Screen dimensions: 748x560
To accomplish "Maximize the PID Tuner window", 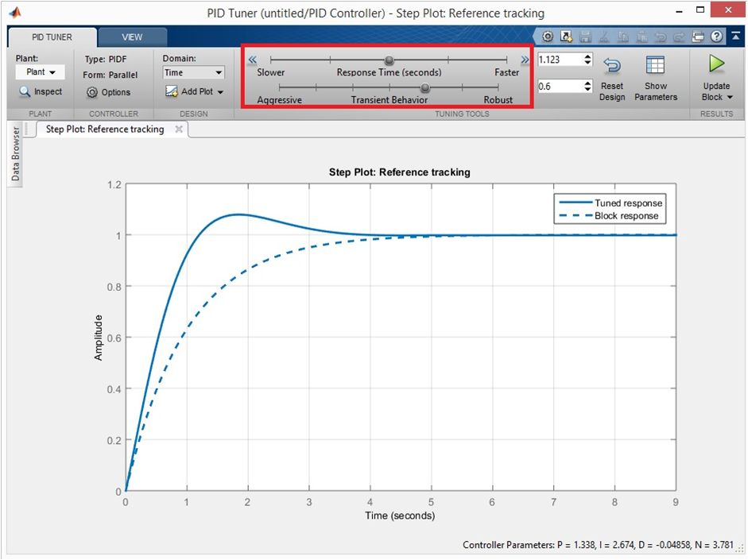I will pos(700,10).
